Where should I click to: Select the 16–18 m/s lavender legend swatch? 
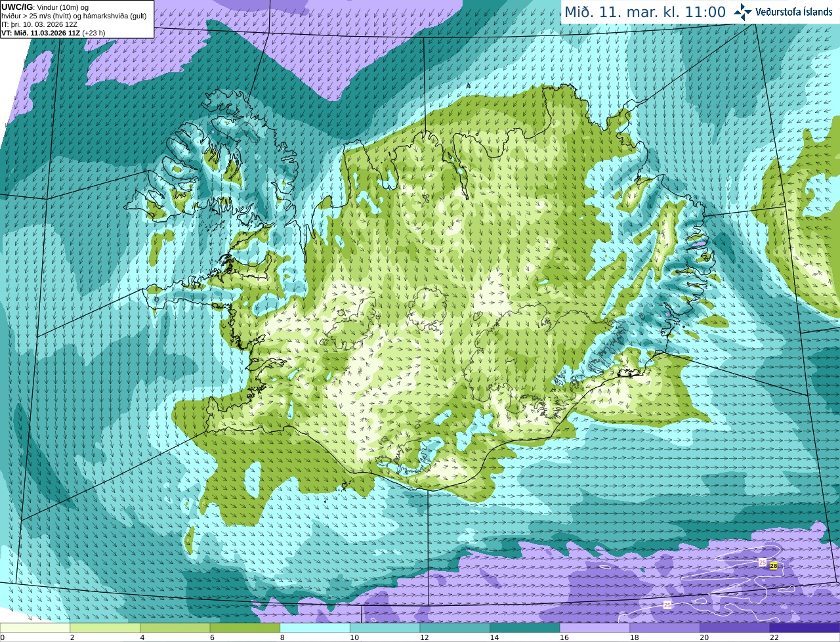(595, 628)
